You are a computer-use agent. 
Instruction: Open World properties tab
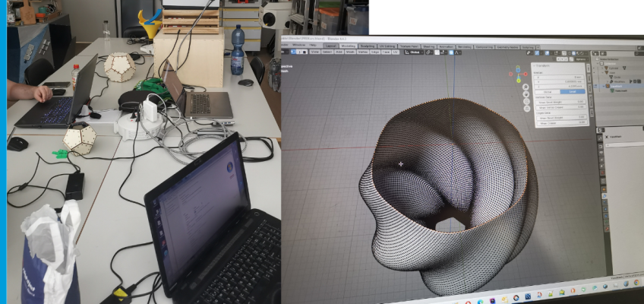pyautogui.click(x=602, y=173)
